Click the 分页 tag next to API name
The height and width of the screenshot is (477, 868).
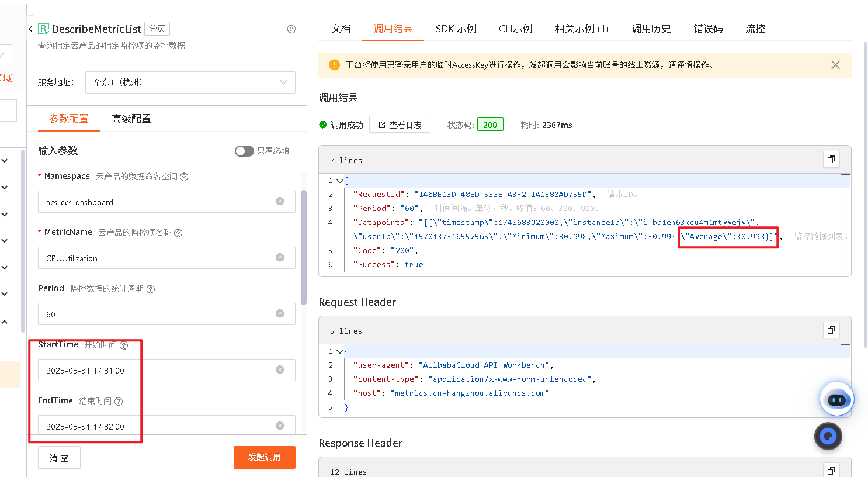point(157,29)
